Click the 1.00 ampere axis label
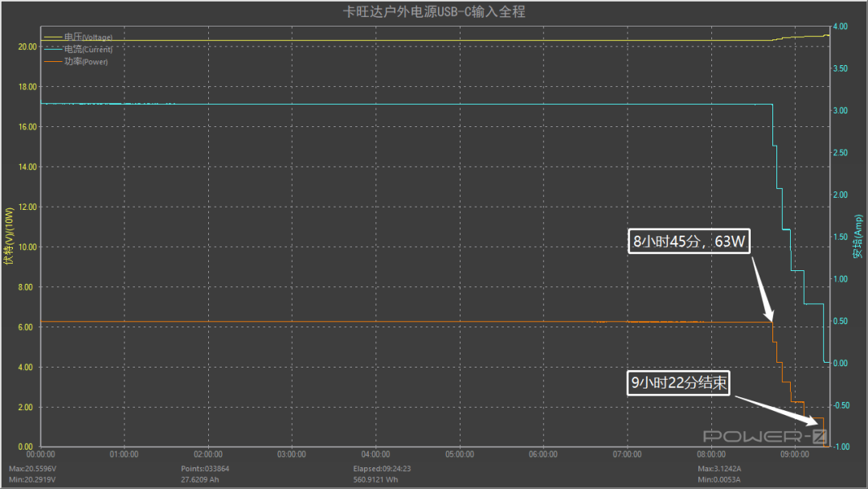This screenshot has height=489, width=868. pyautogui.click(x=841, y=278)
